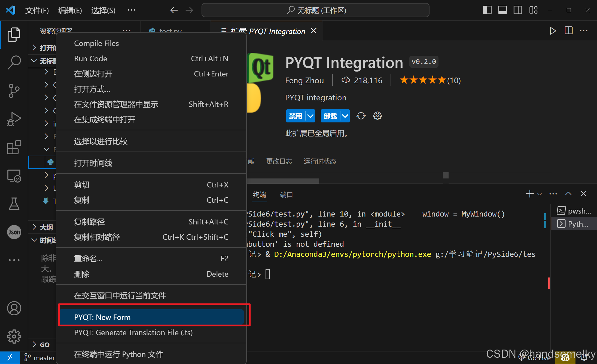The image size is (597, 364).
Task: Open the 文件(F) menu
Action: 37,10
